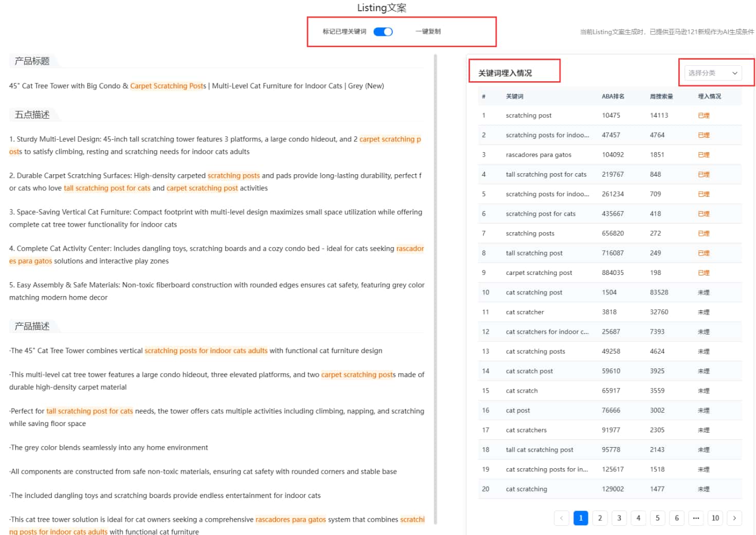Select the 'cat scratching post' keyword row
Image resolution: width=756 pixels, height=535 pixels.
(610, 292)
